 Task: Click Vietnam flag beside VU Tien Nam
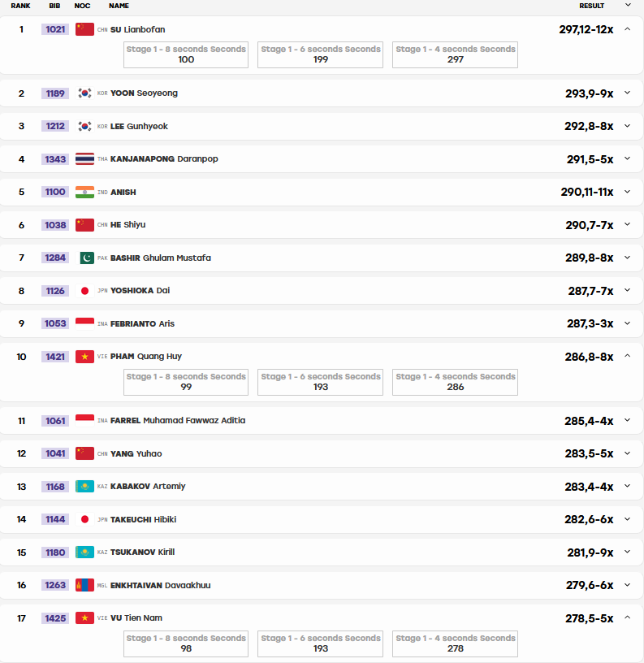tap(84, 617)
